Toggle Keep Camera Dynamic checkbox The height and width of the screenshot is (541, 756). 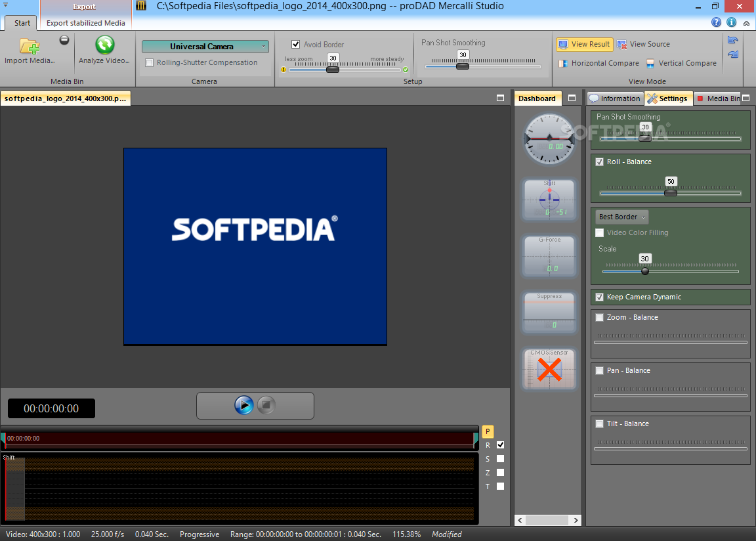(x=599, y=297)
